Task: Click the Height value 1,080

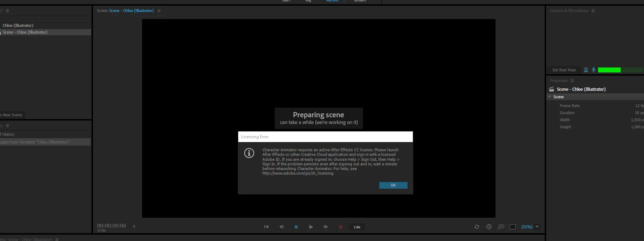Action: (x=637, y=127)
